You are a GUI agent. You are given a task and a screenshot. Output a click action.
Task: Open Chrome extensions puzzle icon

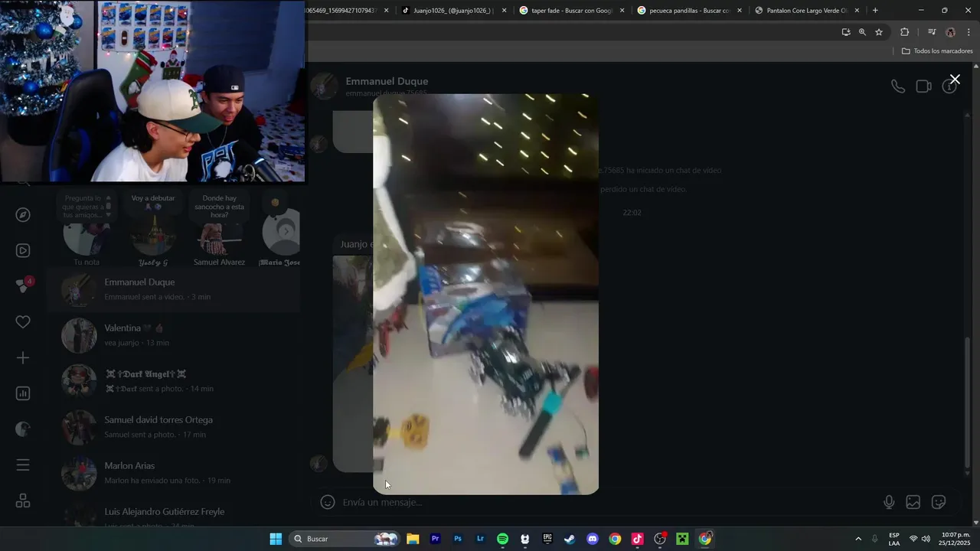coord(904,32)
